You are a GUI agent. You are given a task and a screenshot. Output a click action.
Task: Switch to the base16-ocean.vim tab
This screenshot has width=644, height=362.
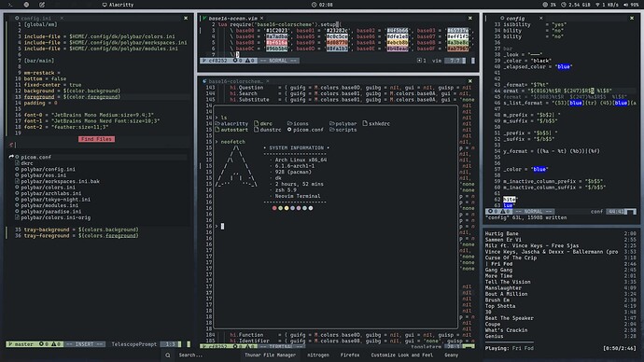[x=233, y=18]
